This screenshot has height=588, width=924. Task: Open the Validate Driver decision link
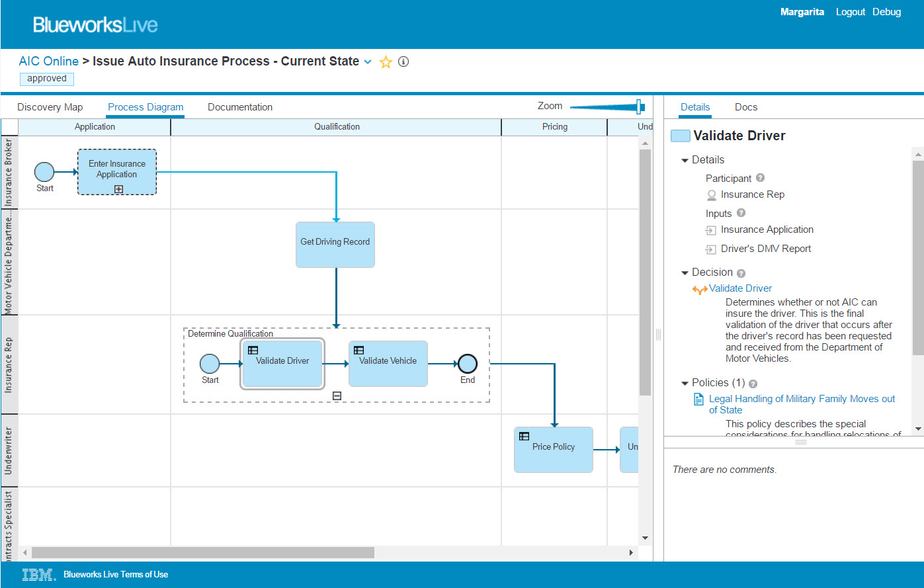click(740, 288)
